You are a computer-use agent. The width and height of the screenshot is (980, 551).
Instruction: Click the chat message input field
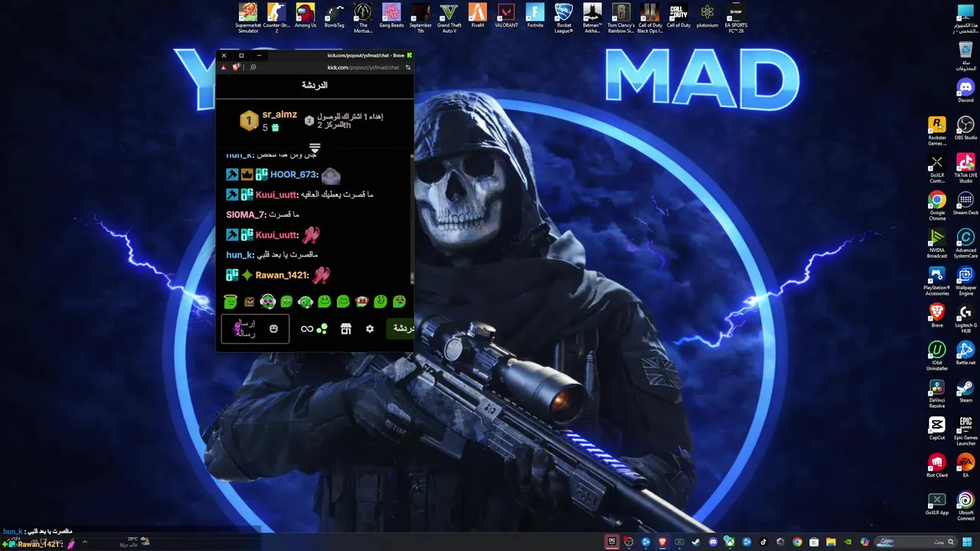click(x=255, y=329)
